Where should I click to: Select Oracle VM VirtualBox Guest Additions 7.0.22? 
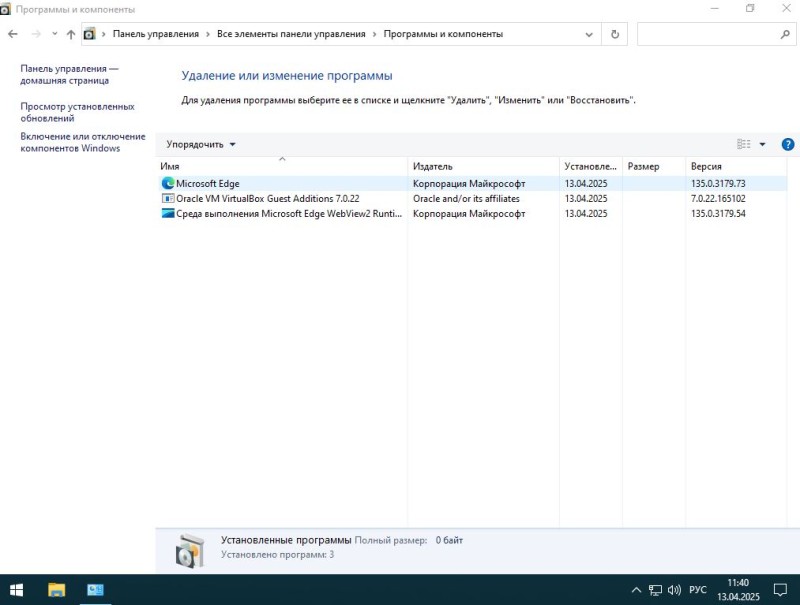click(472, 198)
